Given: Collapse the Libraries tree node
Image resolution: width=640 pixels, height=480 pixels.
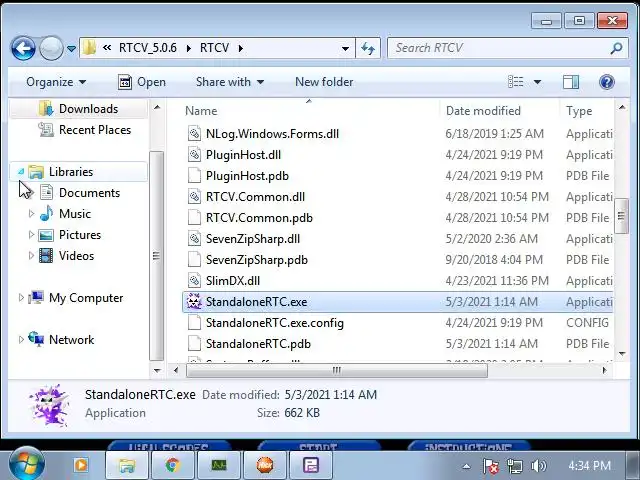Looking at the screenshot, I should 21,172.
